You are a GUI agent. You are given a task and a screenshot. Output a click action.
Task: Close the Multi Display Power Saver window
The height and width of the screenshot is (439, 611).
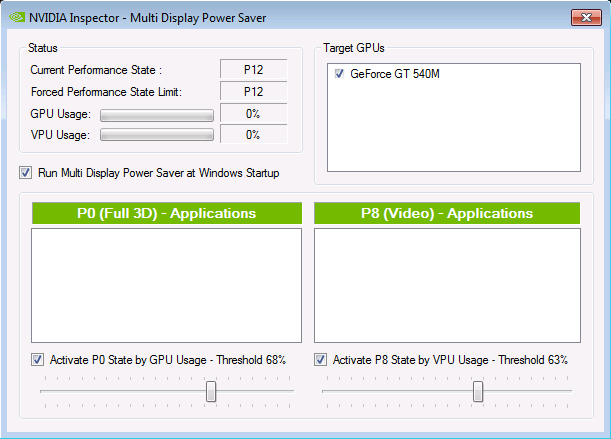coord(586,18)
